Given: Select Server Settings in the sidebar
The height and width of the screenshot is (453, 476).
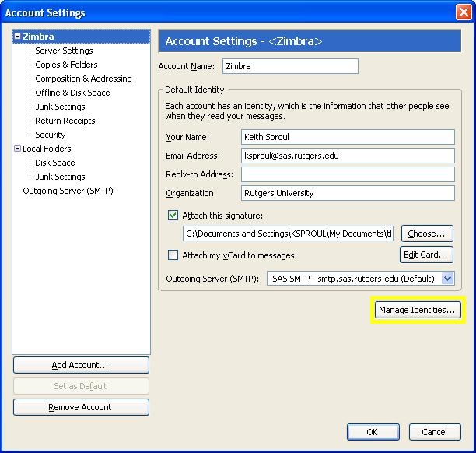Looking at the screenshot, I should pos(64,51).
